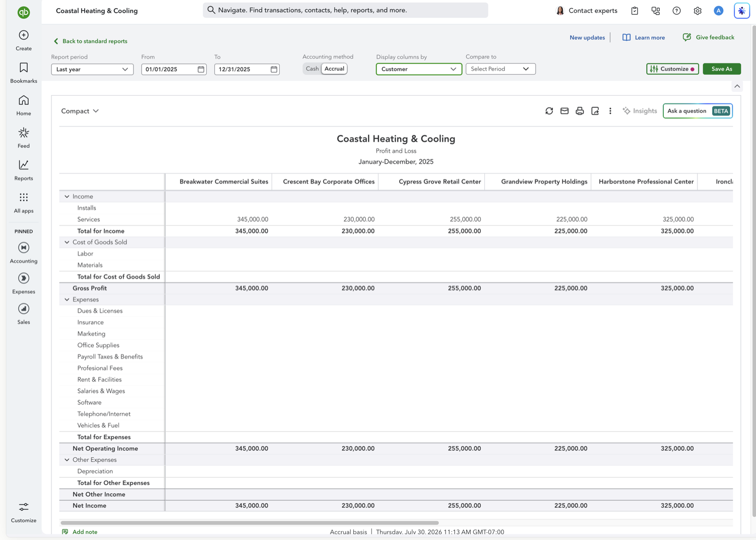
Task: Open New updates link
Action: click(587, 37)
